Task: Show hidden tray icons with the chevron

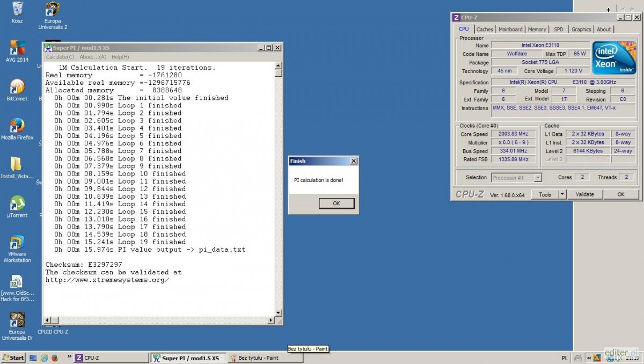Action: (x=589, y=358)
